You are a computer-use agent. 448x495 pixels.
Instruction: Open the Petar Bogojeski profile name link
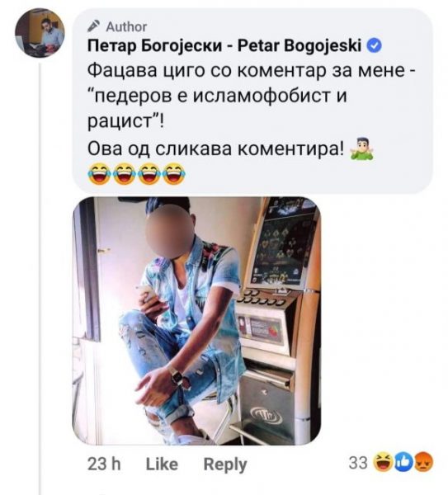pos(224,46)
